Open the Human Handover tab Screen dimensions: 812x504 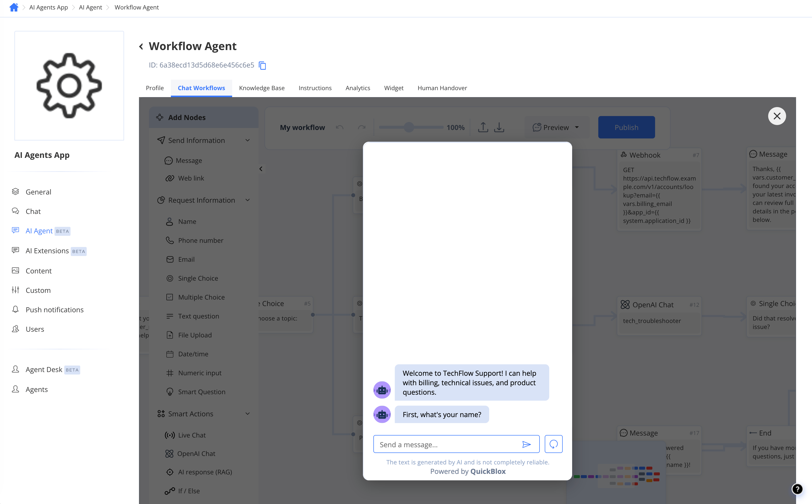tap(442, 88)
